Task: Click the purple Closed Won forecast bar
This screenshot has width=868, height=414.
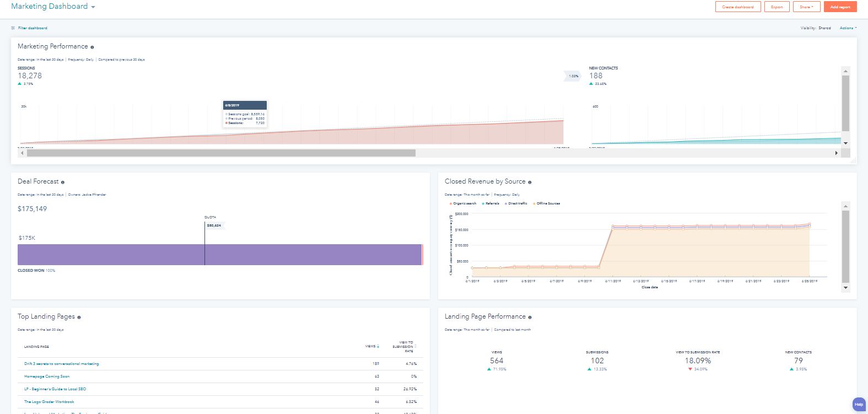Action: click(x=110, y=255)
